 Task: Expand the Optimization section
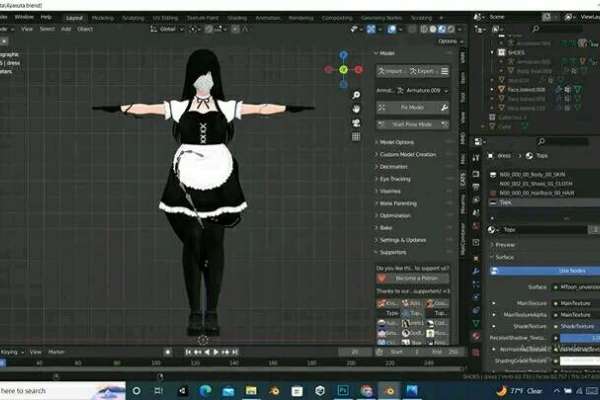(395, 216)
